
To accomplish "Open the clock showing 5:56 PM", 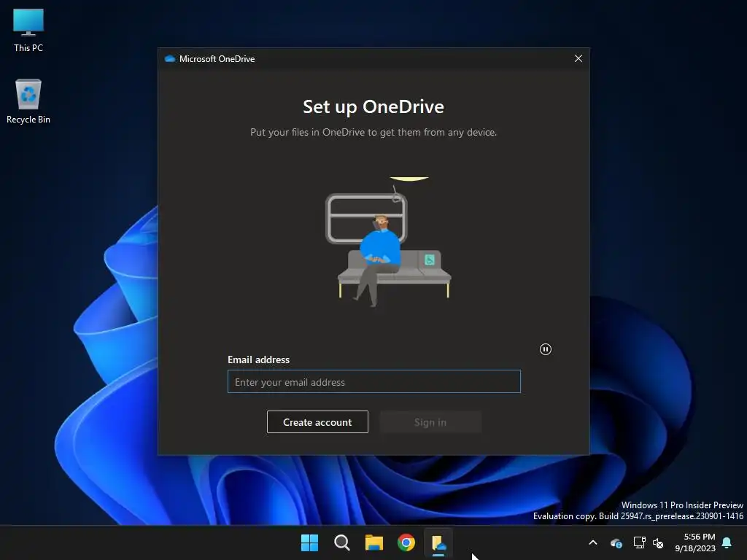I will point(695,542).
